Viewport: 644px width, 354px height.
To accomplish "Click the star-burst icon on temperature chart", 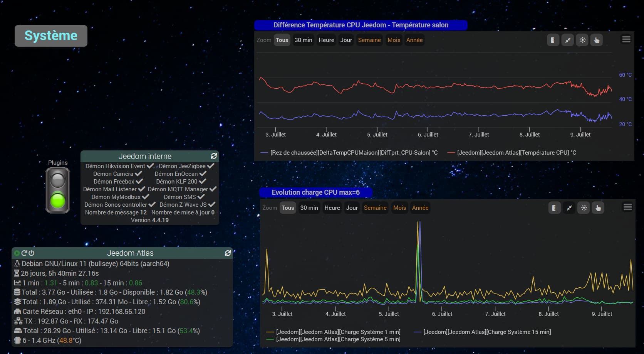I will pyautogui.click(x=582, y=40).
